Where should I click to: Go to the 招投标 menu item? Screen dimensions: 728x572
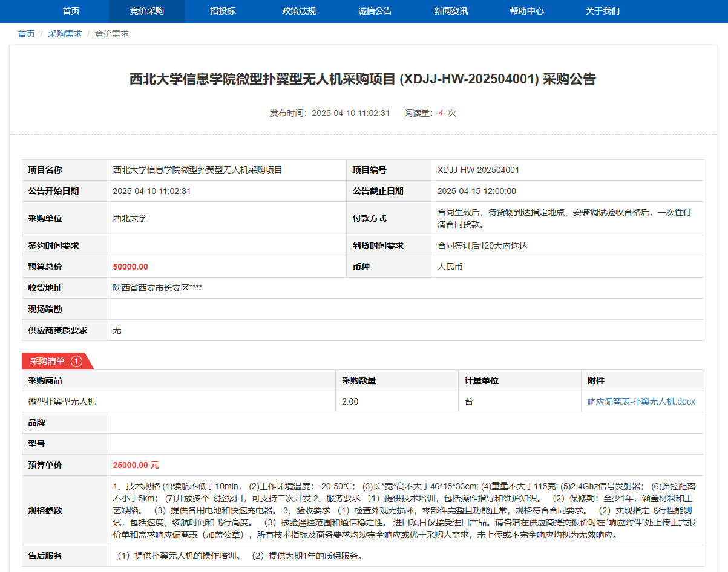pos(223,11)
